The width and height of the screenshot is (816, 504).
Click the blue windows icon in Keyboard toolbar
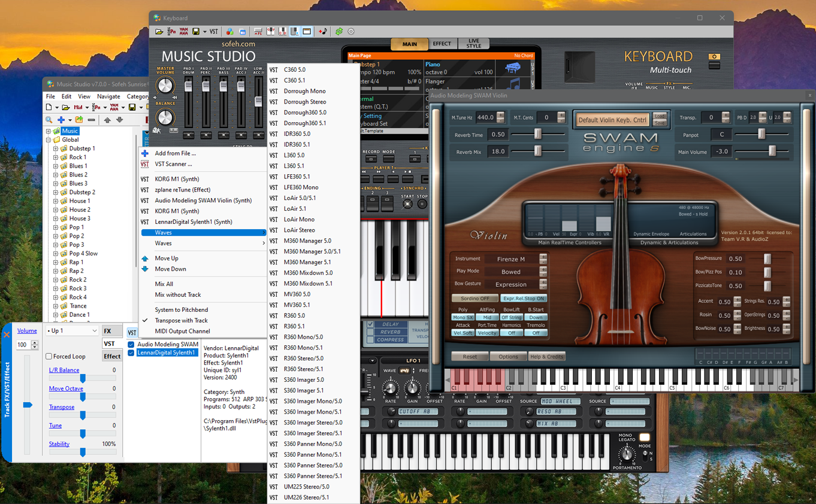242,31
